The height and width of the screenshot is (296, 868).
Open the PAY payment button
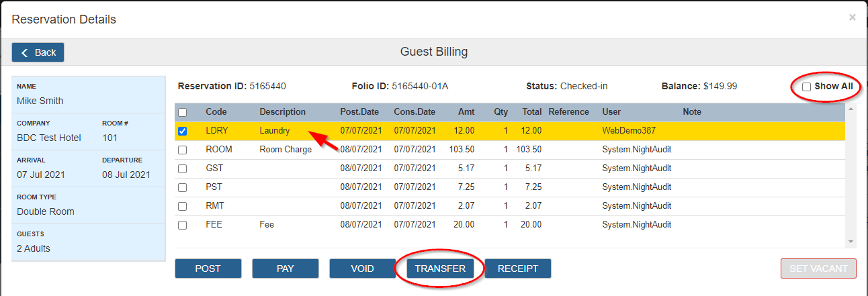[x=285, y=268]
